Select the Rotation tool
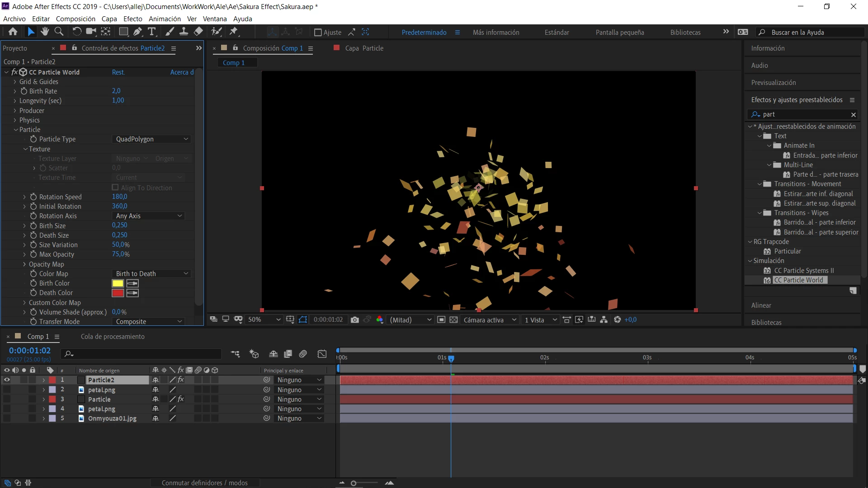868x488 pixels. 77,32
